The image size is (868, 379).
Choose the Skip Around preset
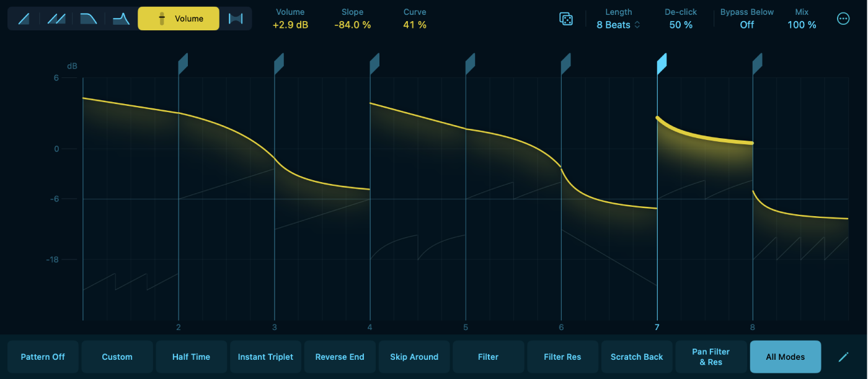click(414, 357)
